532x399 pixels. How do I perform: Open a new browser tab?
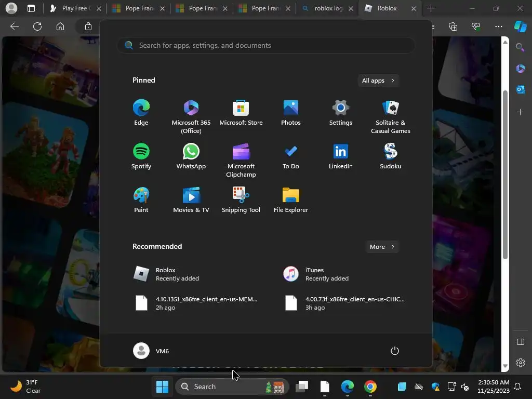coord(431,8)
